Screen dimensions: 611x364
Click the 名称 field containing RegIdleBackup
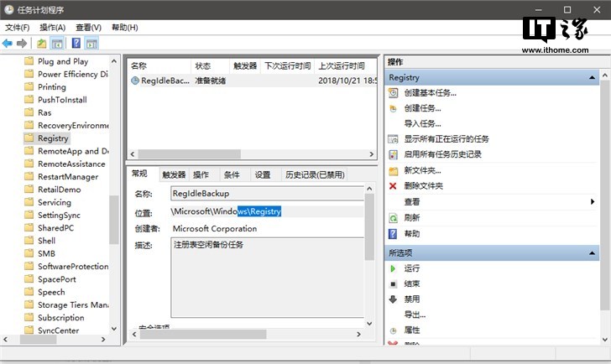pos(267,194)
